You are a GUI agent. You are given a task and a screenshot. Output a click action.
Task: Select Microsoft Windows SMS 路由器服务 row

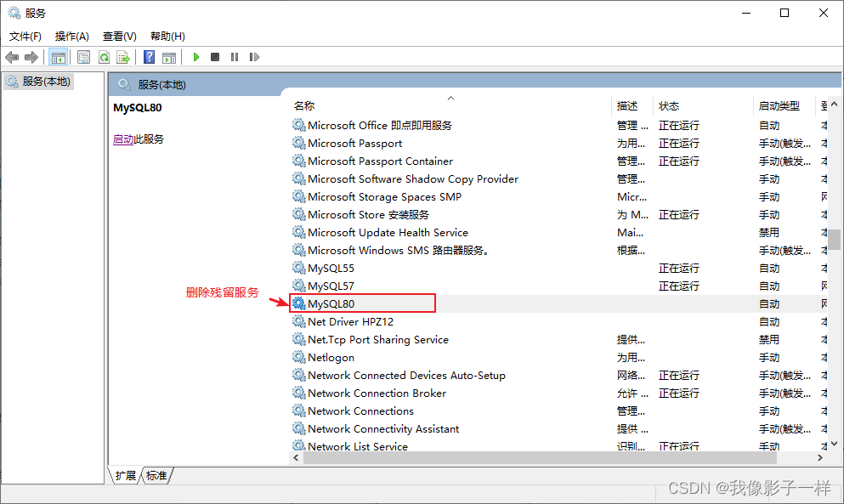point(558,250)
